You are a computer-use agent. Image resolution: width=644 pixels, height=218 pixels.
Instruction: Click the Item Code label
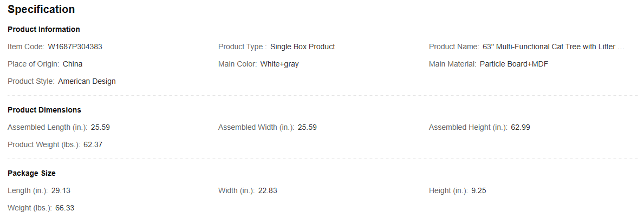pyautogui.click(x=26, y=47)
